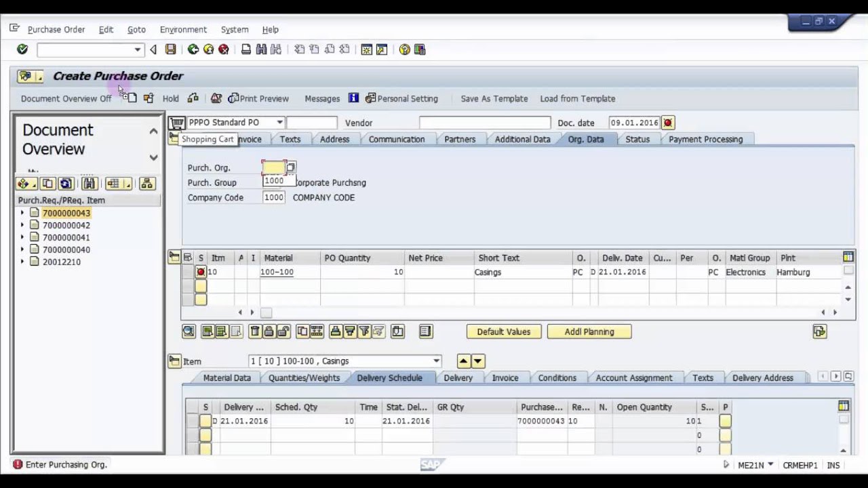Image resolution: width=868 pixels, height=488 pixels.
Task: Click the Addl Planning button
Action: (589, 331)
